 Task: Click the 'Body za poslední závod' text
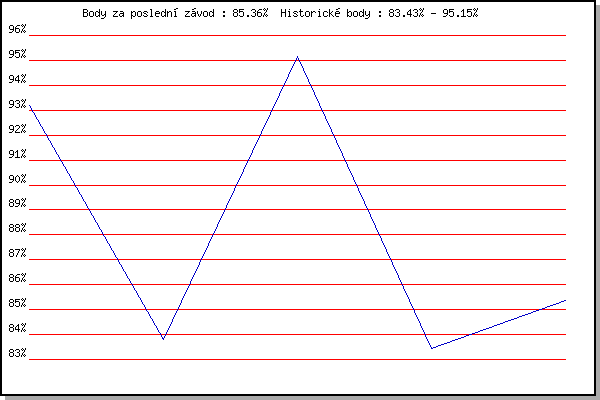pyautogui.click(x=175, y=13)
